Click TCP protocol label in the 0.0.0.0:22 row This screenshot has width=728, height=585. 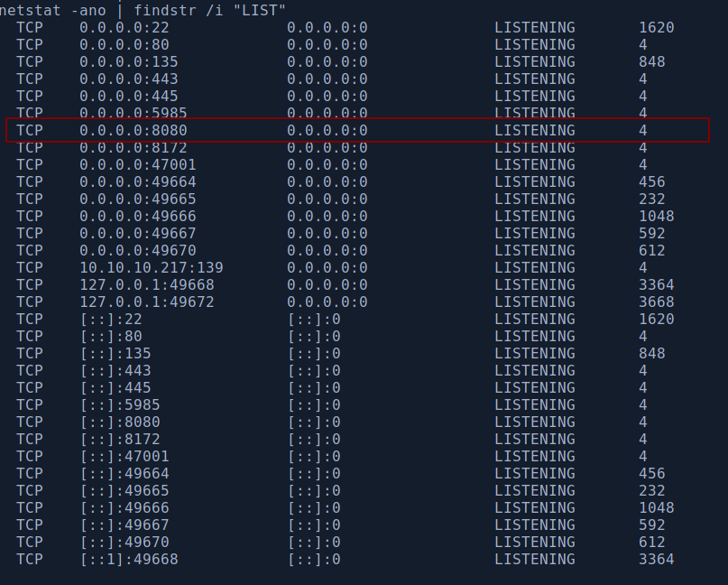pos(29,27)
